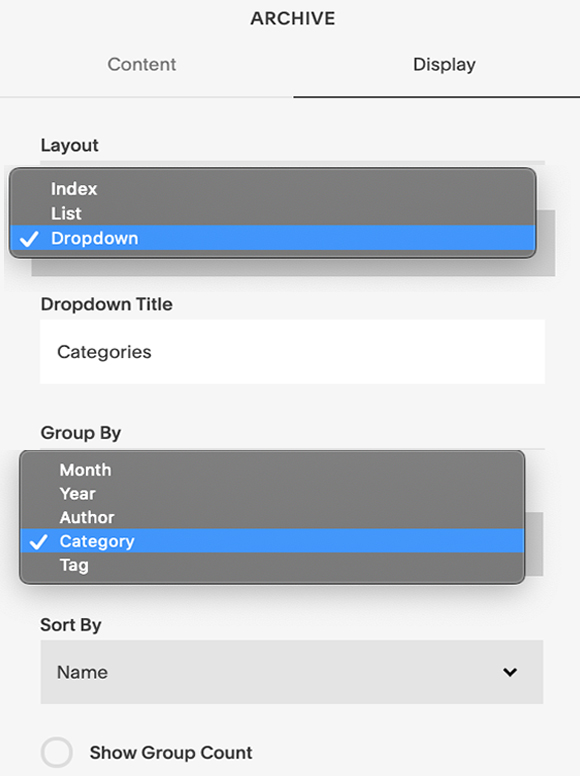Open the Sort By Name dropdown
This screenshot has width=580, height=776.
(292, 672)
